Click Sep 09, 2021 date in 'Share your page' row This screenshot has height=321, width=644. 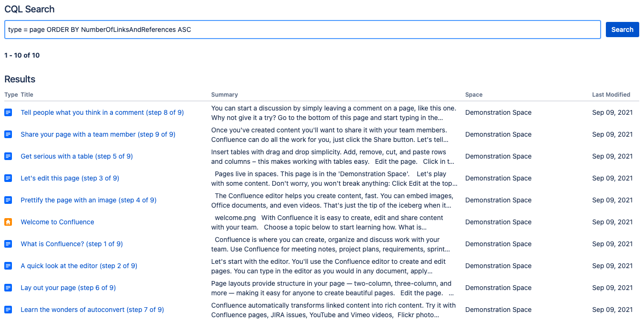[x=613, y=134]
